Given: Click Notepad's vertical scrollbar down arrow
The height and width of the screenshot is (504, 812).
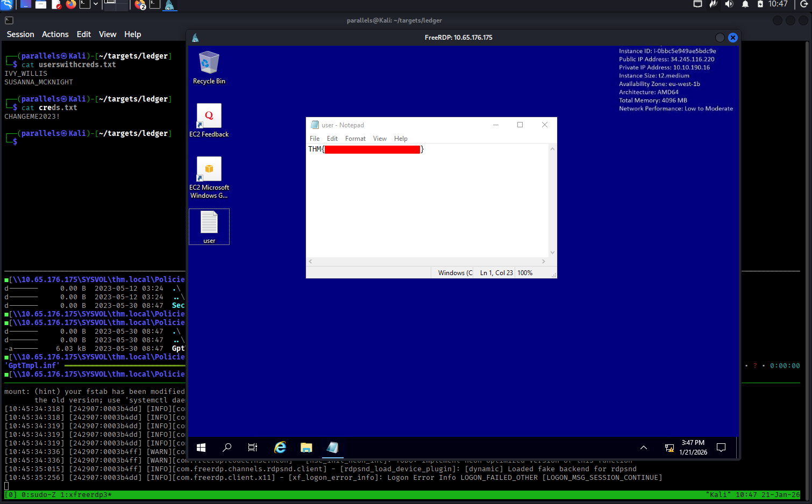Looking at the screenshot, I should pos(552,253).
